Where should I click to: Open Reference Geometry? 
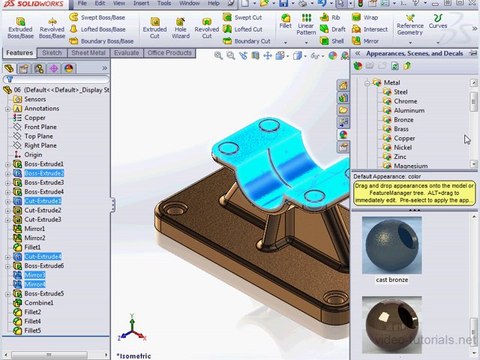coord(410,25)
